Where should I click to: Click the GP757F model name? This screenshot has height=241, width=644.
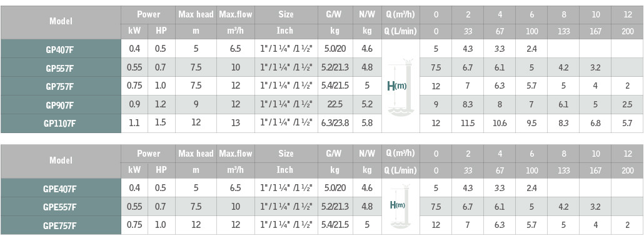point(61,86)
